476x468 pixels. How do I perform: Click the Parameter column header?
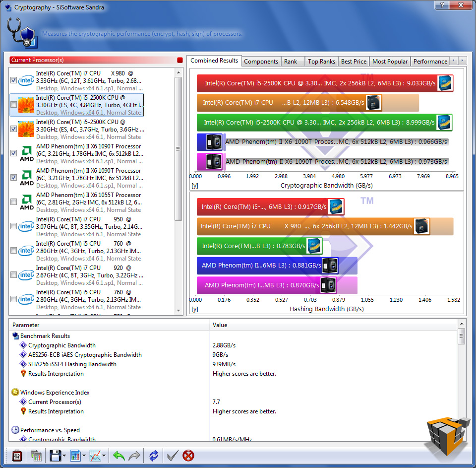tap(109, 325)
